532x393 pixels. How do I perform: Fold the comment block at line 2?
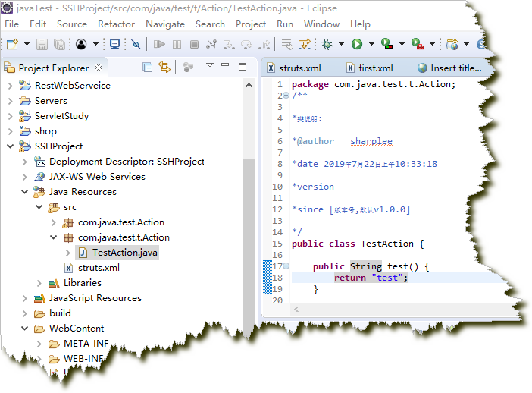[286, 96]
